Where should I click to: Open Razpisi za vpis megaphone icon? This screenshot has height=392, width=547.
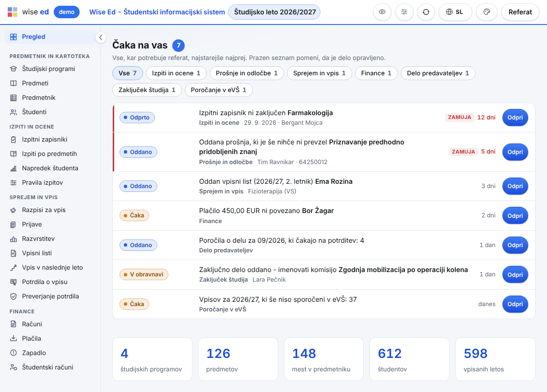[13, 210]
